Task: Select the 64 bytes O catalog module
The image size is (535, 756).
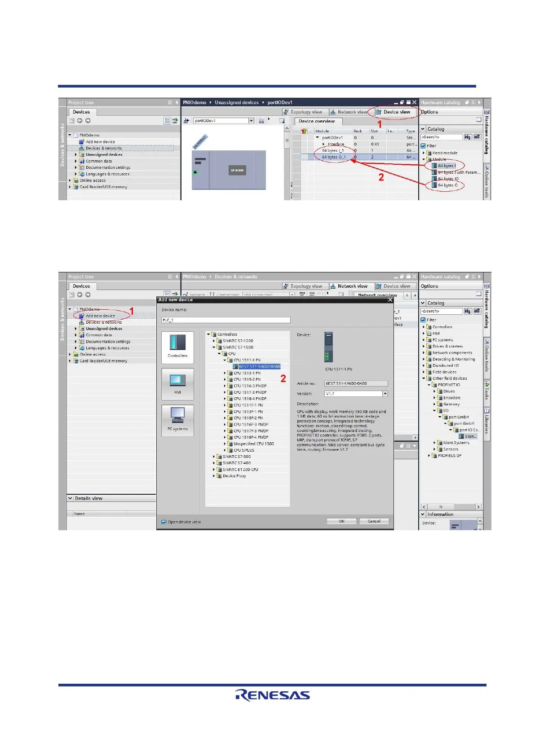Action: [445, 185]
